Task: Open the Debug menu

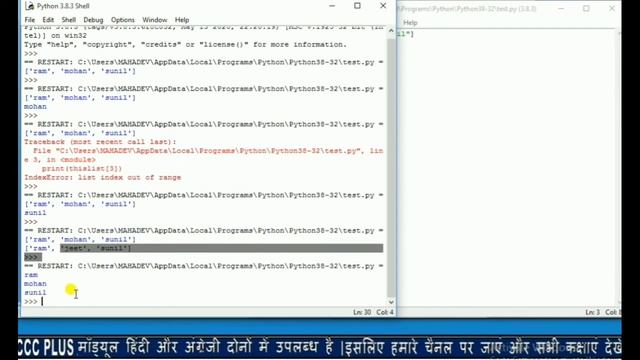Action: (93, 20)
